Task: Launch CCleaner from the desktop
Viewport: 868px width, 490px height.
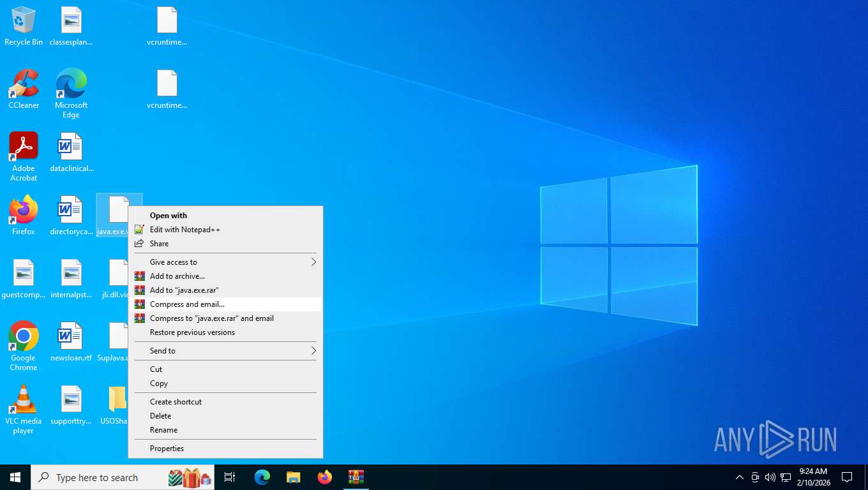Action: [x=24, y=89]
